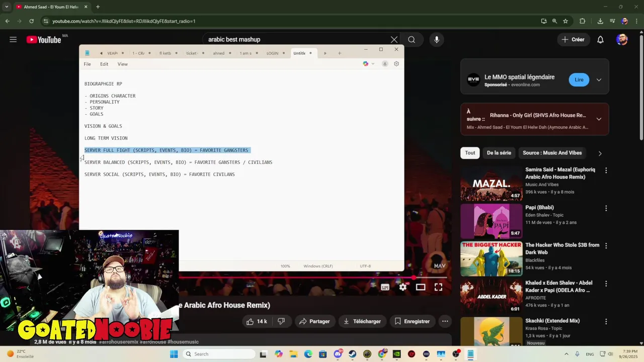Add a new Notepad tab

[x=340, y=53]
